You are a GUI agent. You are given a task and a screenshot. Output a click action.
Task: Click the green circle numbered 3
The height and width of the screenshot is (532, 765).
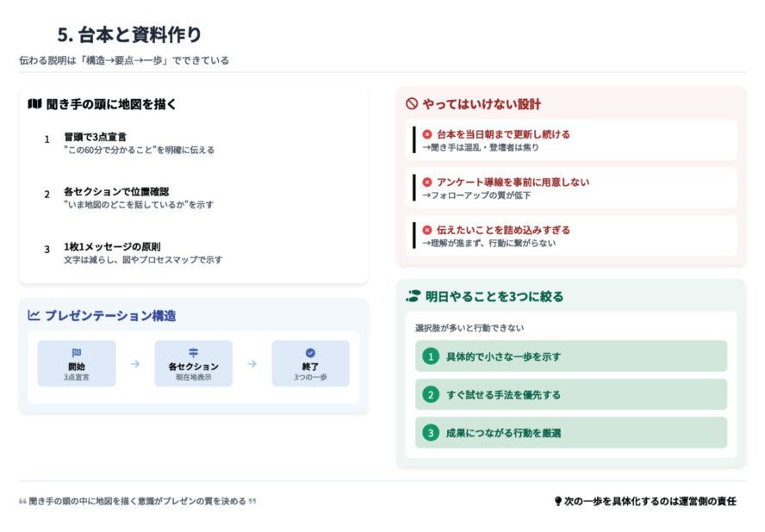(x=430, y=433)
